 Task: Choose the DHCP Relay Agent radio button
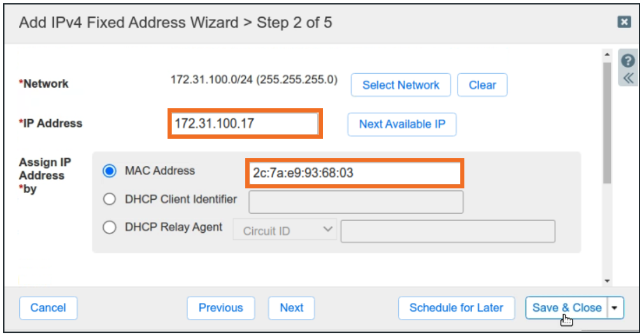pos(110,228)
